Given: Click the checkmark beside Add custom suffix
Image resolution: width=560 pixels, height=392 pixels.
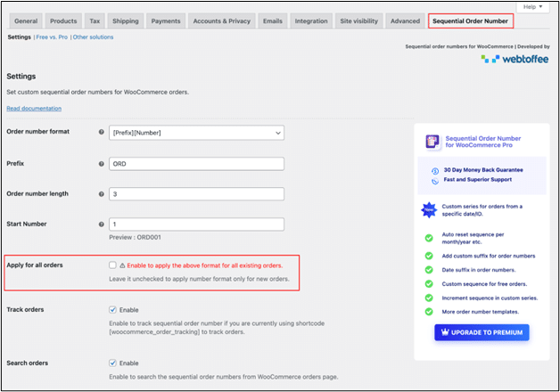Looking at the screenshot, I should coord(429,256).
